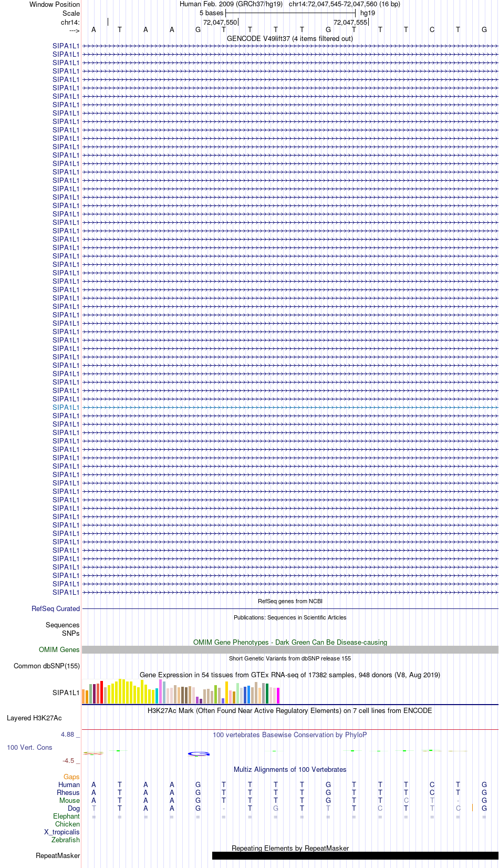Screen dimensions: 499x868
Task: Click the GENCODE V49lift37 track title
Action: 290,38
